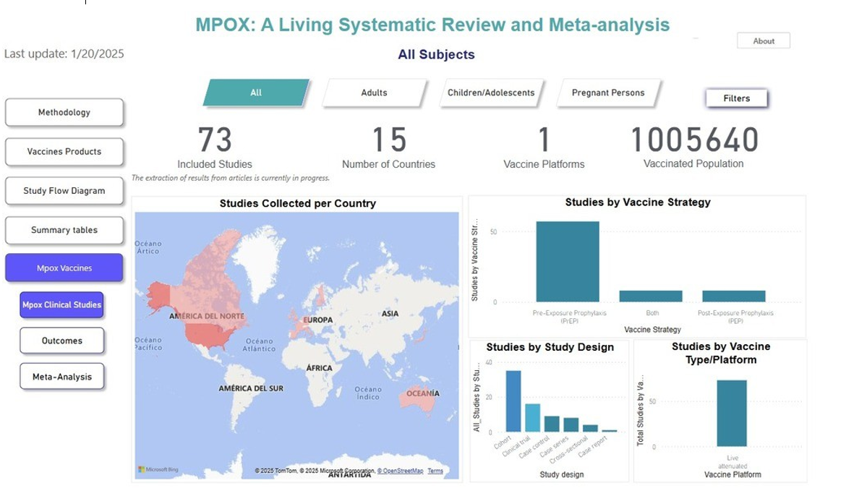This screenshot has height=504, width=846.
Task: Open the About button
Action: [764, 41]
